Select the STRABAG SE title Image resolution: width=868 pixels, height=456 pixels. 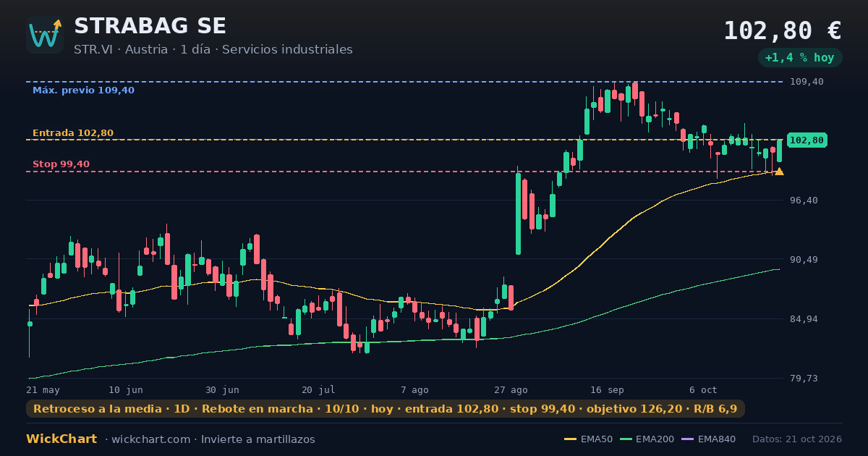pos(150,26)
